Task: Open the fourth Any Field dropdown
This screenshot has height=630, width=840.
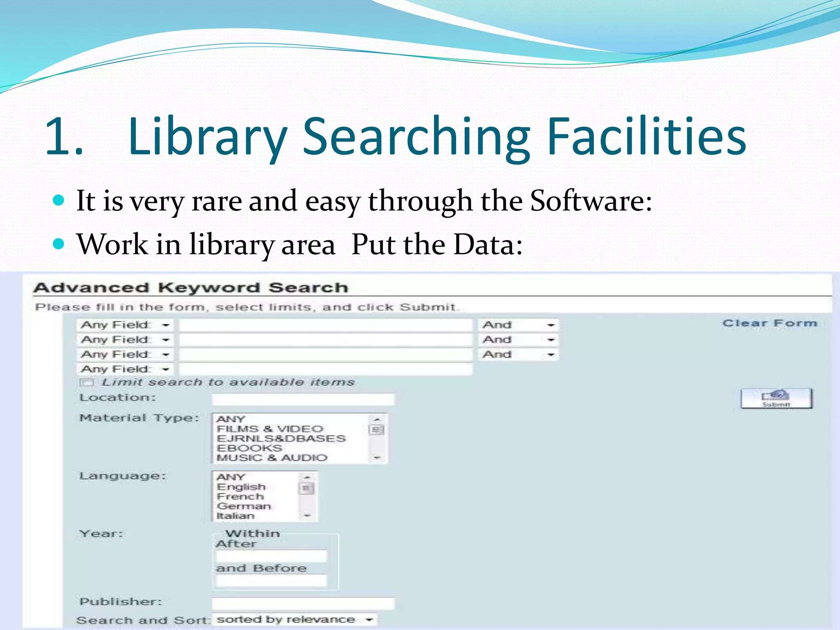Action: (x=125, y=369)
